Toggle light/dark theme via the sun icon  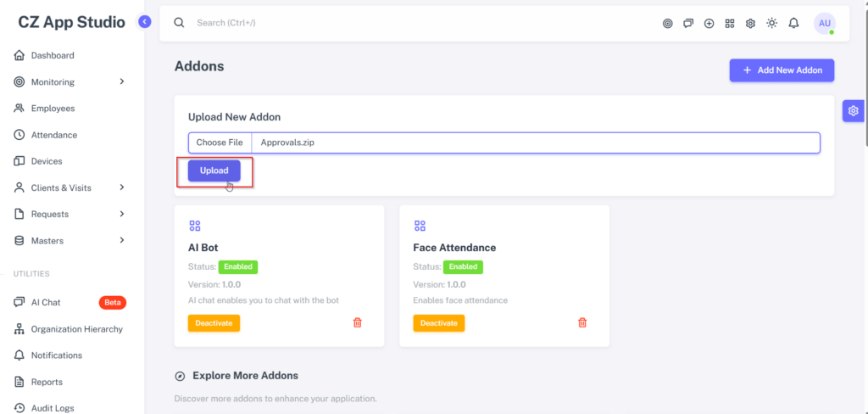[771, 23]
